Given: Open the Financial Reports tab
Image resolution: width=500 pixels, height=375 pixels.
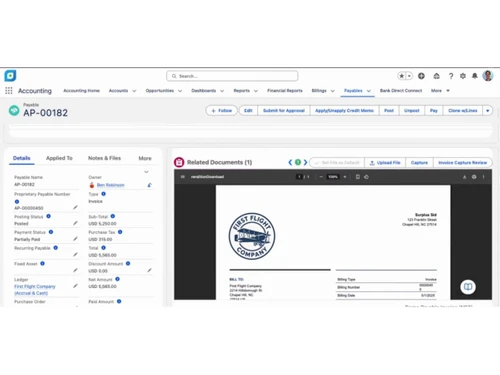Looking at the screenshot, I should pos(285,91).
